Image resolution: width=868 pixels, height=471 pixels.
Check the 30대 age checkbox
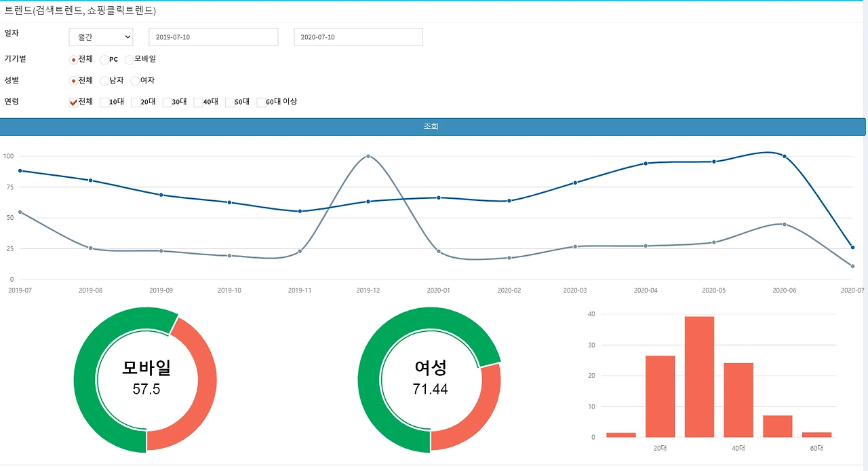tap(167, 102)
